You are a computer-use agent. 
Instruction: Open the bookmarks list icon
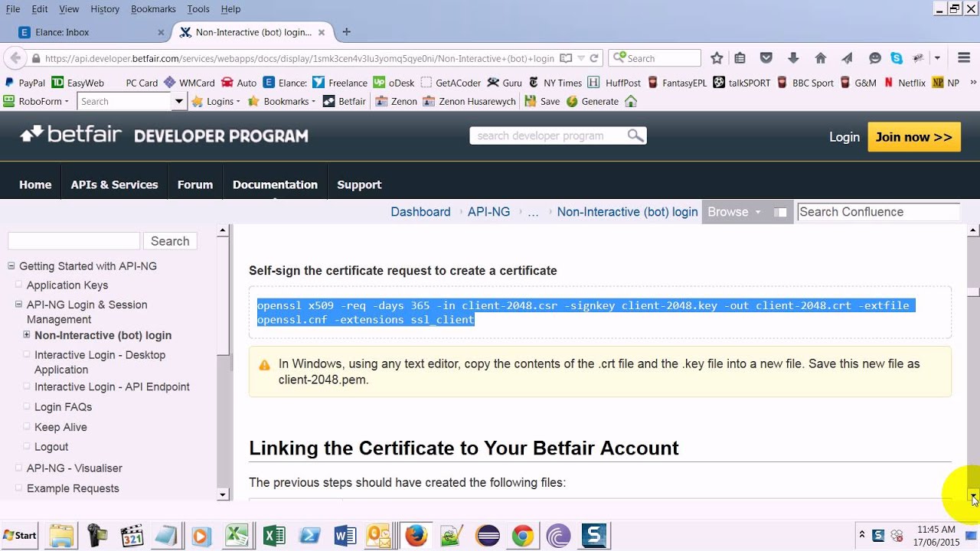point(740,58)
